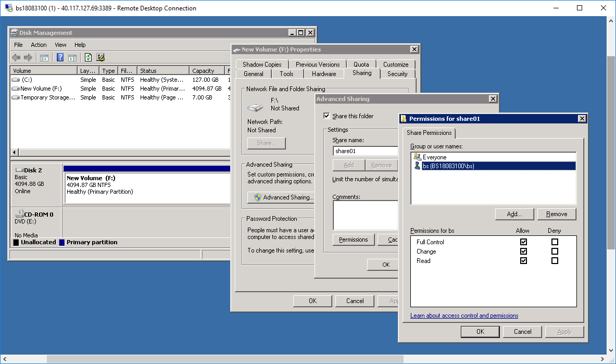616x364 pixels.
Task: Click the Show/Hide Console Tree toolbar icon
Action: pyautogui.click(x=44, y=57)
